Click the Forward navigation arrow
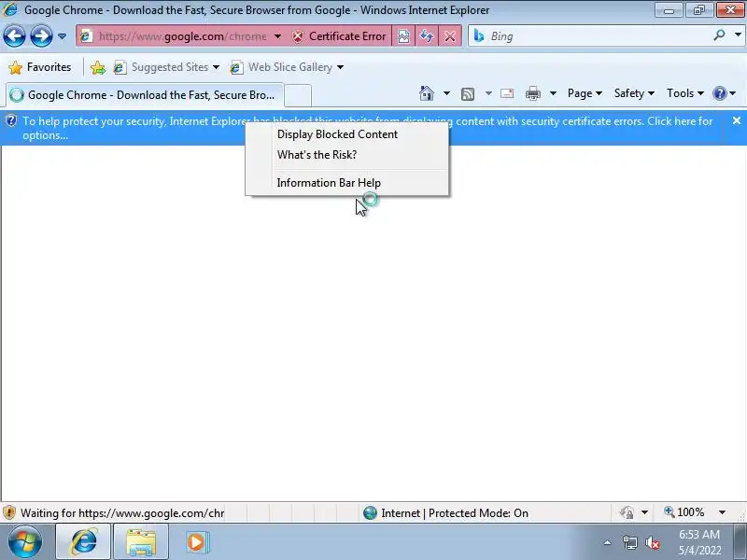Screen dimensions: 747x560 tap(41, 35)
